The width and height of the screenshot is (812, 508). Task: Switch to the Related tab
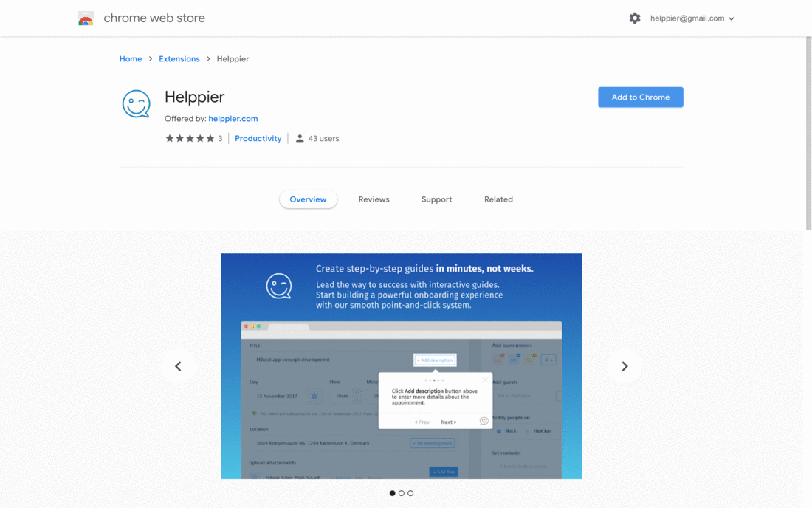(498, 199)
